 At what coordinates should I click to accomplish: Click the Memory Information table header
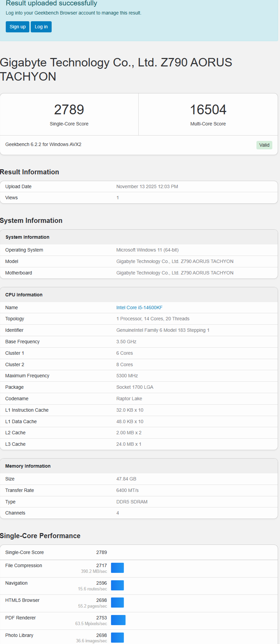tap(28, 466)
